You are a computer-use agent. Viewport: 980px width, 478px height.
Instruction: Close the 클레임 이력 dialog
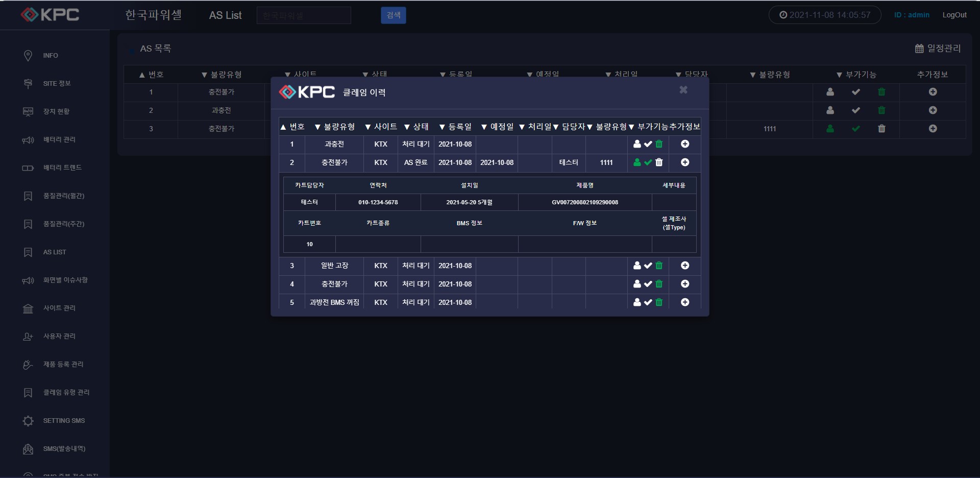pyautogui.click(x=683, y=90)
